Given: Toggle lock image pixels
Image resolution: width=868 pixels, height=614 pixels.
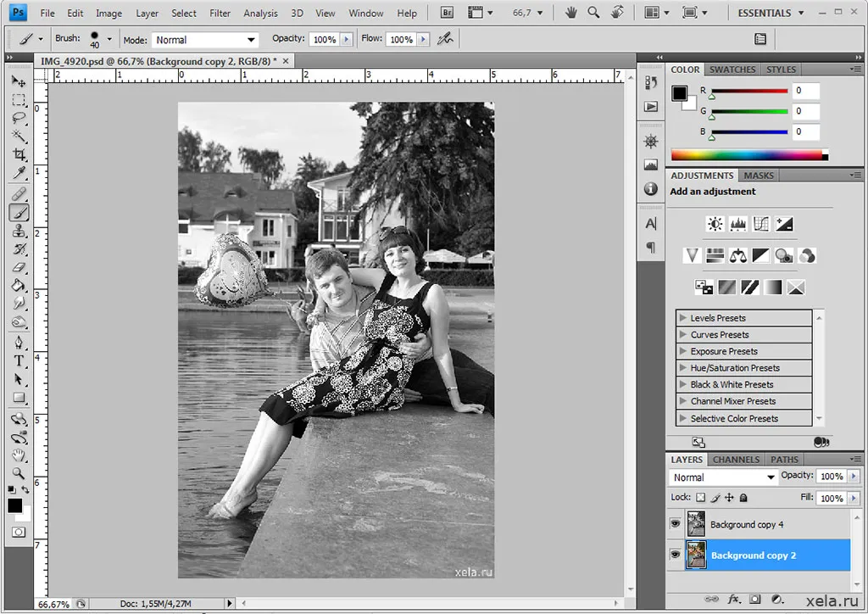Looking at the screenshot, I should pos(715,497).
